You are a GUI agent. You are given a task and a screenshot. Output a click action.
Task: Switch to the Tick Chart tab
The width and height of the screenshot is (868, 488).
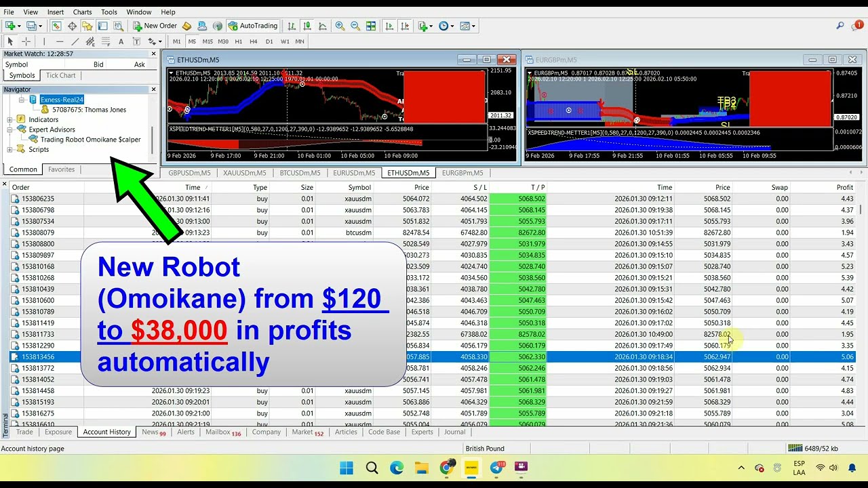(x=61, y=75)
